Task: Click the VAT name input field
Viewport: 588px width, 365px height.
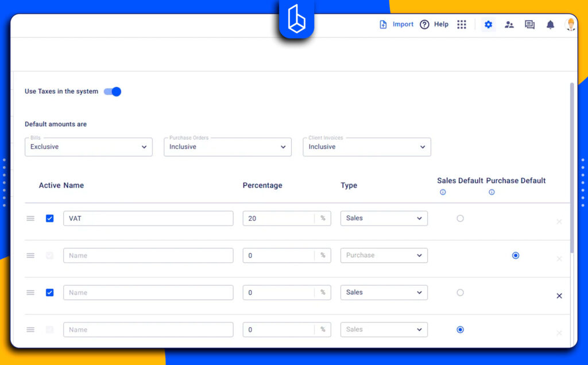Action: point(148,219)
